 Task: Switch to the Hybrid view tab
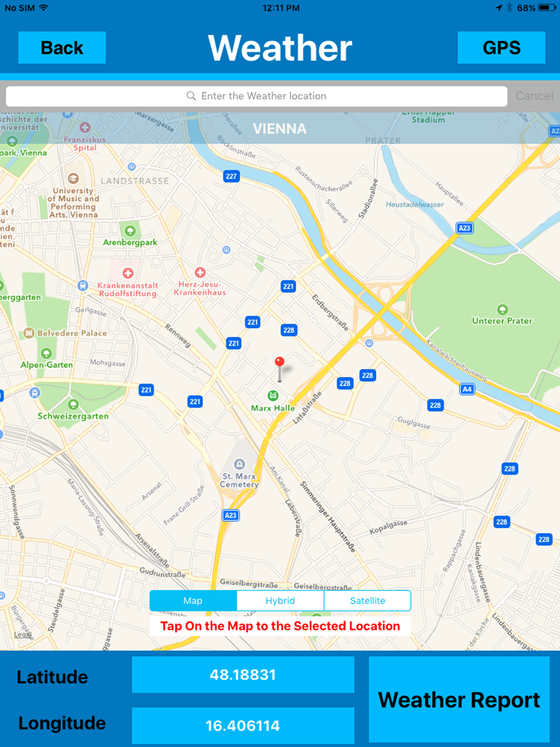click(280, 600)
